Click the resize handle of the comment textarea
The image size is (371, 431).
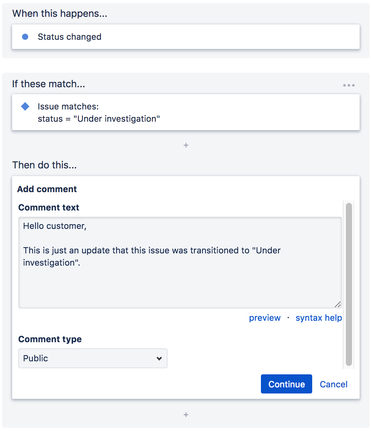point(338,304)
